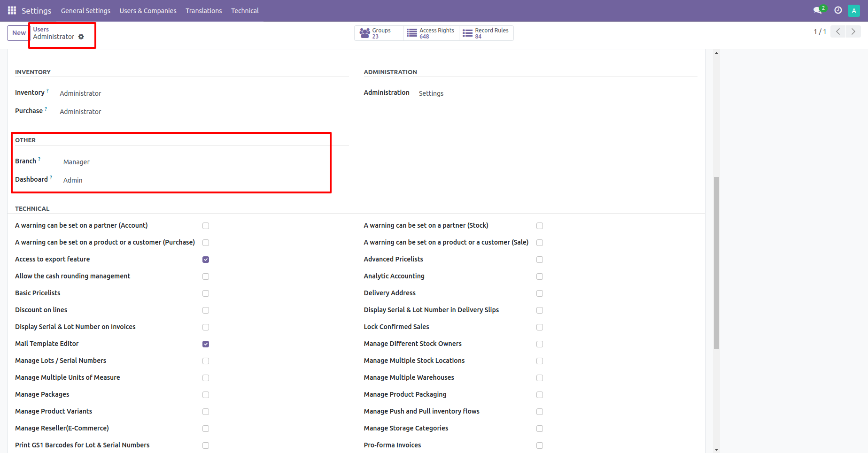
Task: Open the conversations chat icon
Action: [818, 10]
